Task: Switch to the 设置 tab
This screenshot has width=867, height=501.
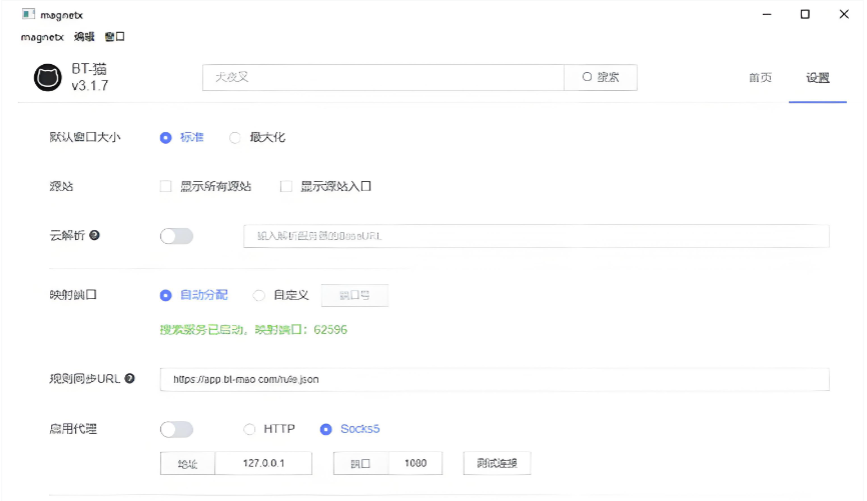Action: pos(817,77)
